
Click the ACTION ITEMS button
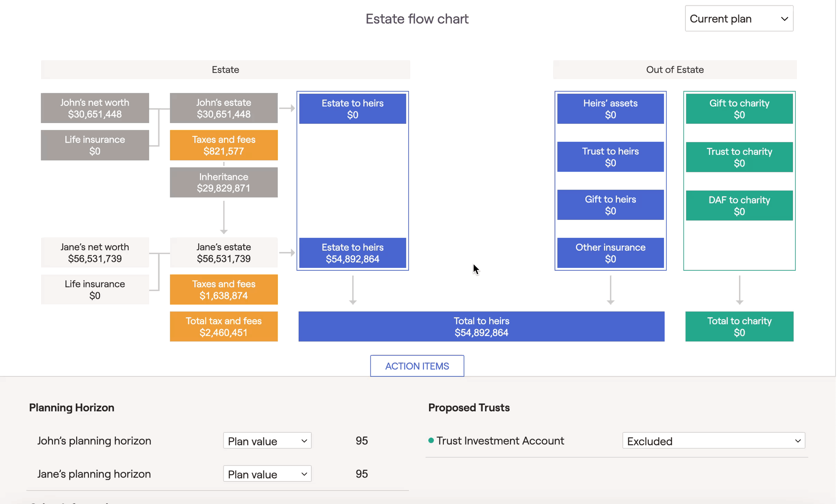[x=417, y=366]
